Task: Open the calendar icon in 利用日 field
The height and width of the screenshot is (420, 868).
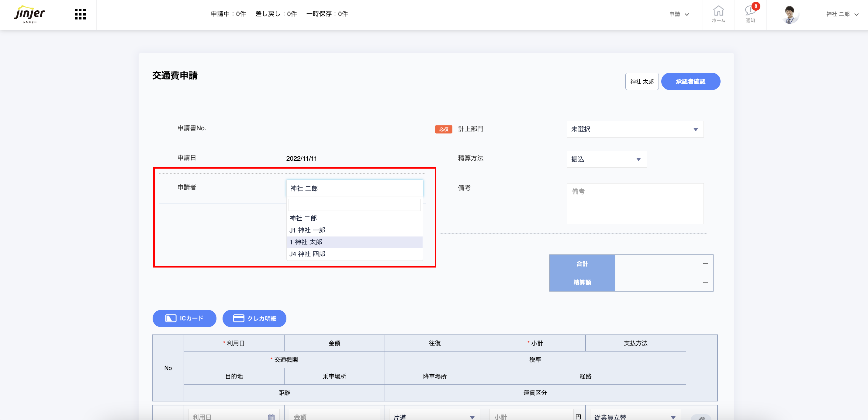Action: click(271, 417)
